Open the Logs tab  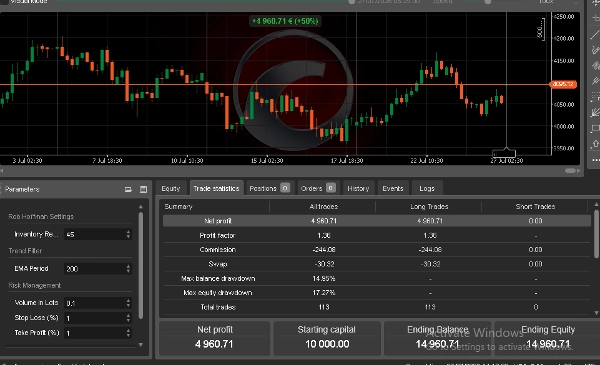(x=427, y=189)
